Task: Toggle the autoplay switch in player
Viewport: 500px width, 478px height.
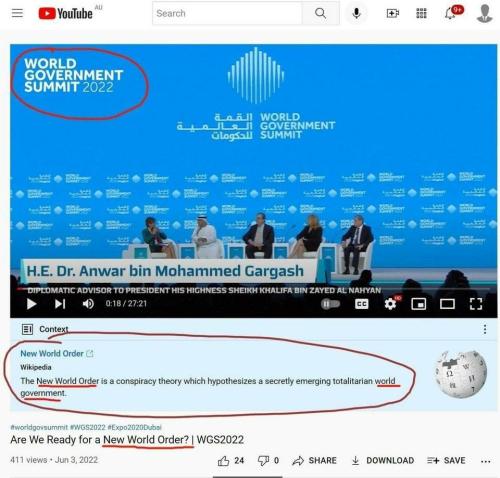Action: [330, 304]
